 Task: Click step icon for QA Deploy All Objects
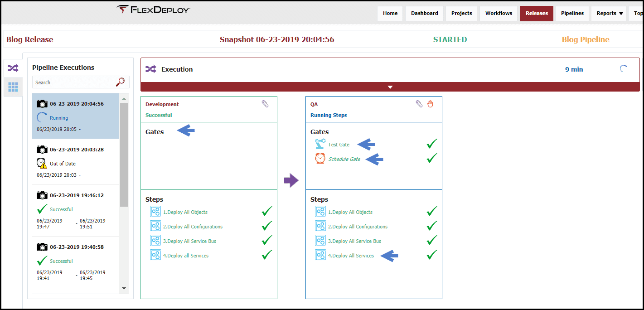[320, 212]
